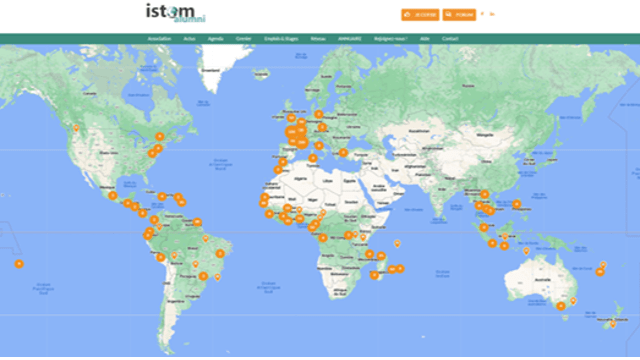Image resolution: width=640 pixels, height=360 pixels.
Task: Follow the Contact link in the navigation bar
Action: (450, 39)
